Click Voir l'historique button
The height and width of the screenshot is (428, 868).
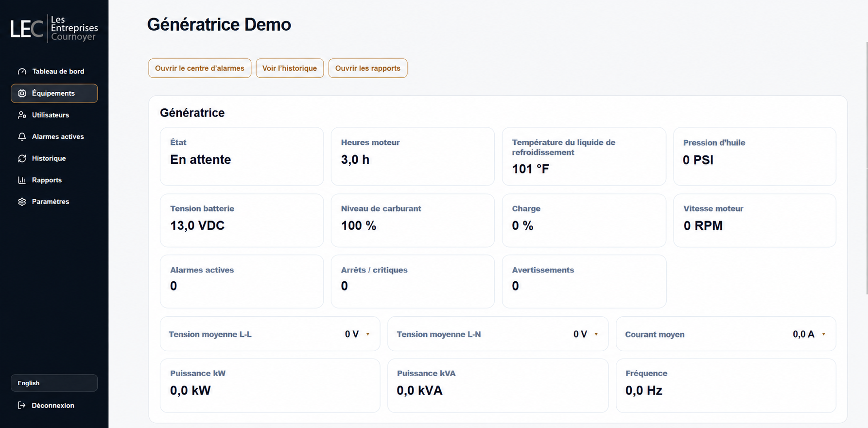(x=290, y=68)
